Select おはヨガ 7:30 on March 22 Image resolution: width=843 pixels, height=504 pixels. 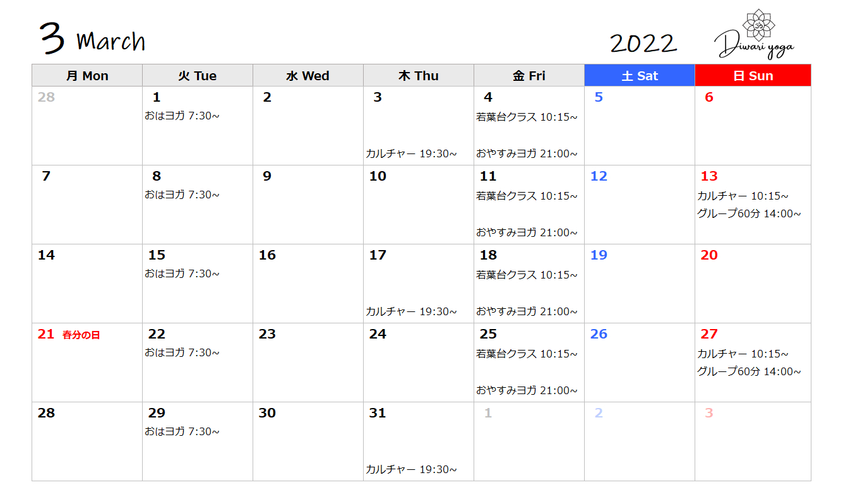(182, 352)
